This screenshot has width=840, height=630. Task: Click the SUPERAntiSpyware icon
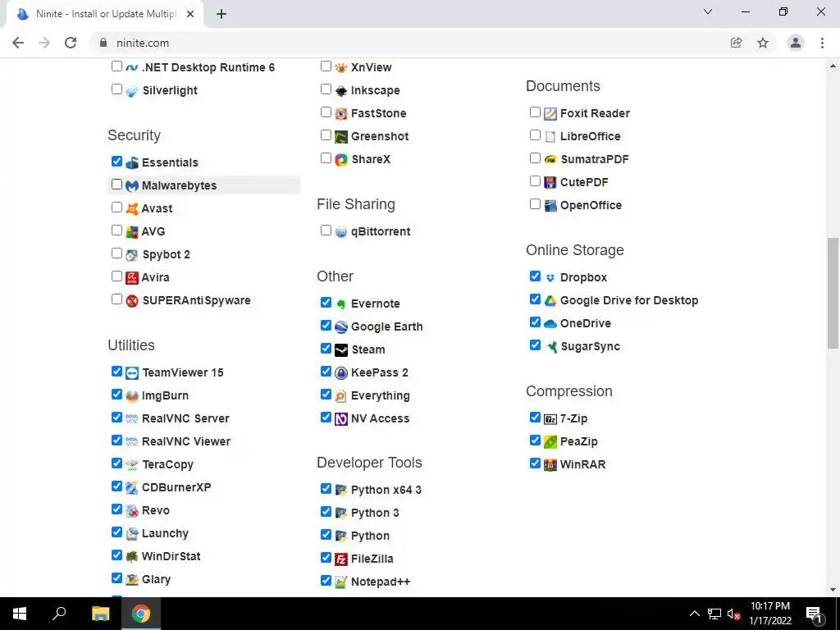[132, 301]
